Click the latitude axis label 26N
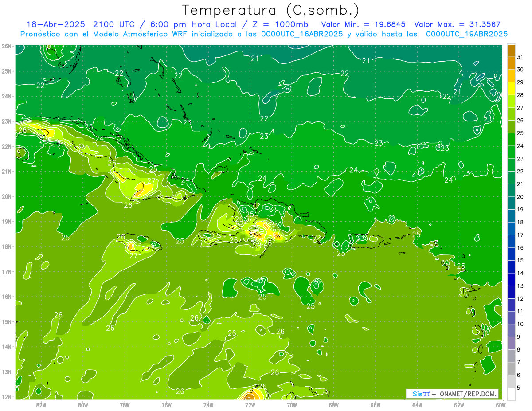532x411 pixels. pyautogui.click(x=7, y=46)
